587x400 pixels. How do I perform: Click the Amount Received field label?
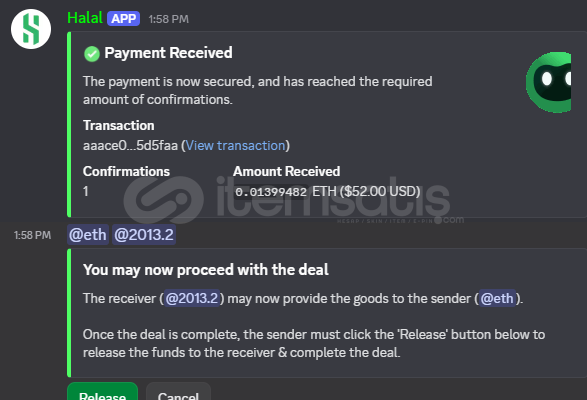[286, 171]
